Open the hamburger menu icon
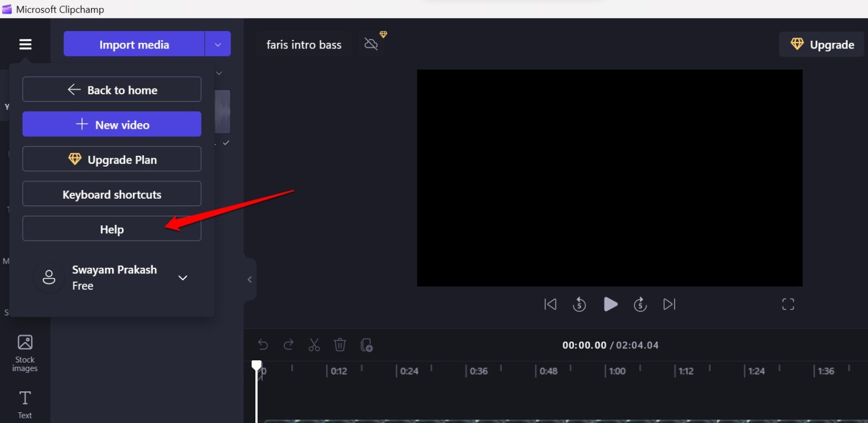Image resolution: width=868 pixels, height=423 pixels. 25,43
